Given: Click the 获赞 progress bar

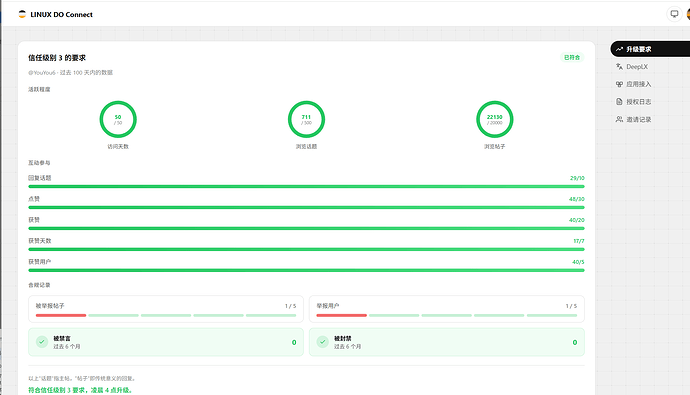Looking at the screenshot, I should click(x=306, y=228).
